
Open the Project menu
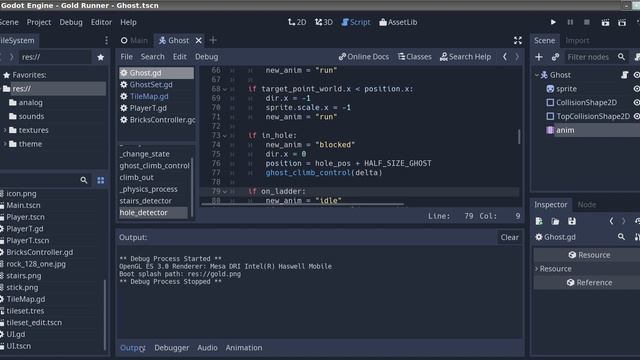click(39, 22)
